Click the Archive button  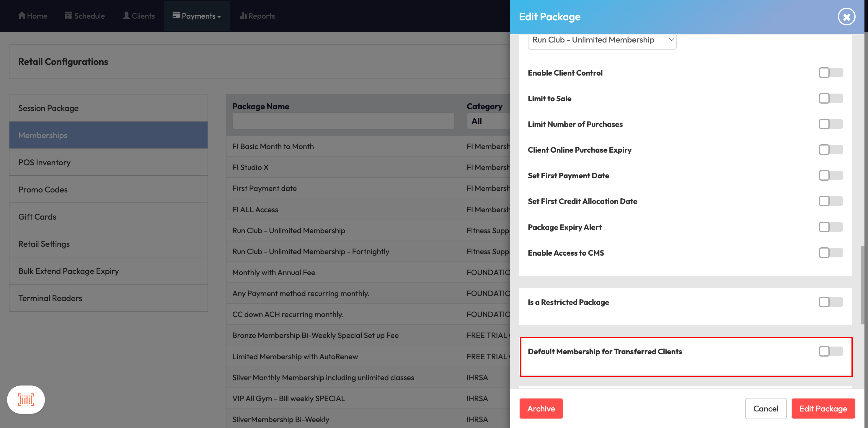pyautogui.click(x=541, y=409)
